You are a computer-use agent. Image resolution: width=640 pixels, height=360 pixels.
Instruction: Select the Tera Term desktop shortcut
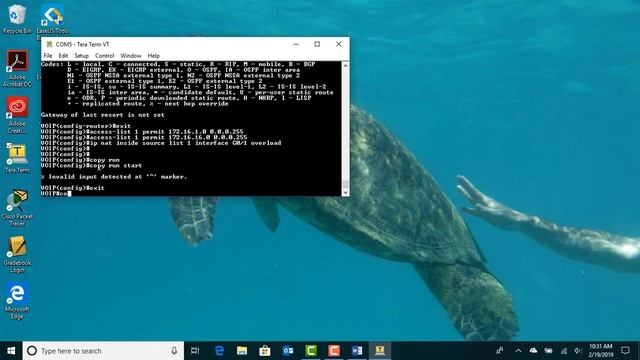pos(17,158)
